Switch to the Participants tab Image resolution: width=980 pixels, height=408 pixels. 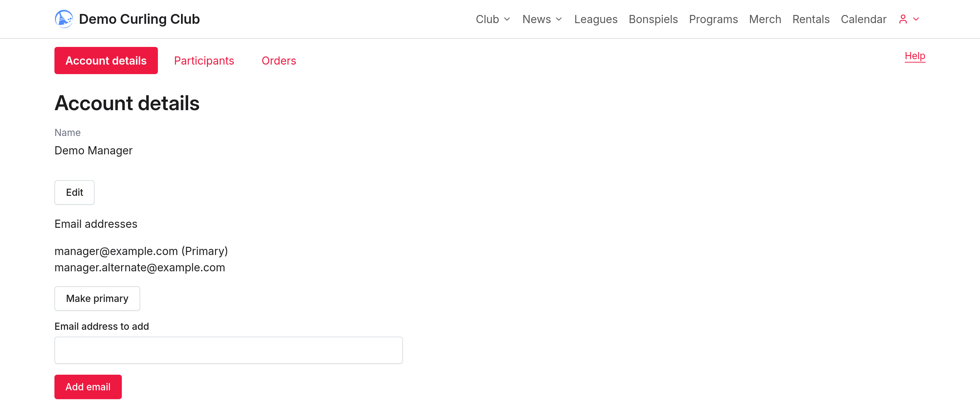tap(204, 61)
